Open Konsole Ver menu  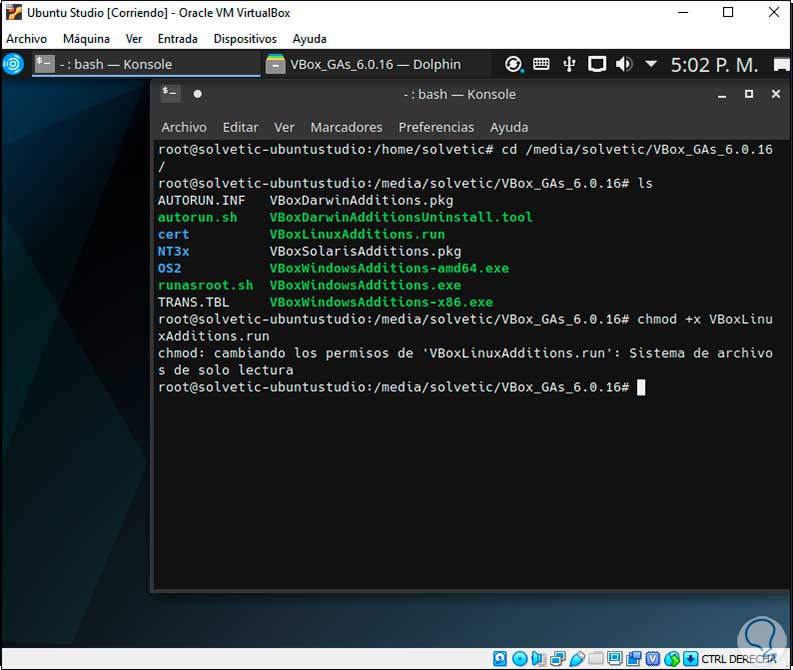coord(284,127)
